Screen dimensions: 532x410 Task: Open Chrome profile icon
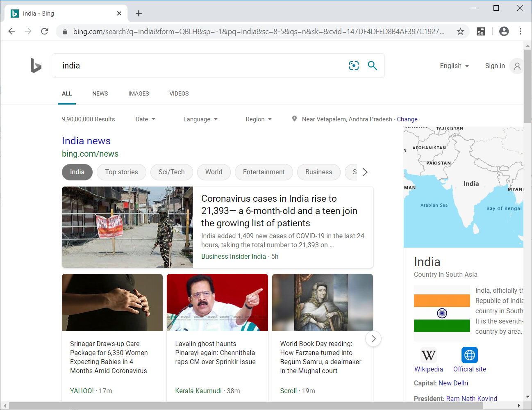[x=504, y=32]
